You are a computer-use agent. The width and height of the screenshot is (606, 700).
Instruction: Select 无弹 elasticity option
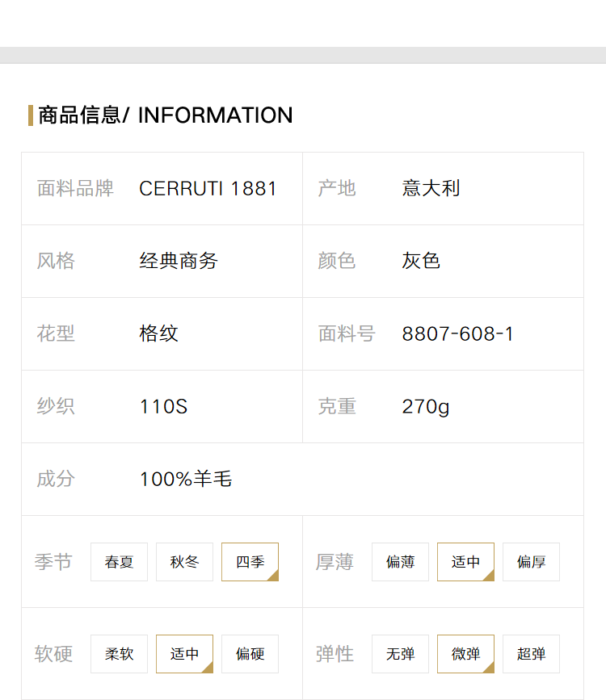click(400, 653)
